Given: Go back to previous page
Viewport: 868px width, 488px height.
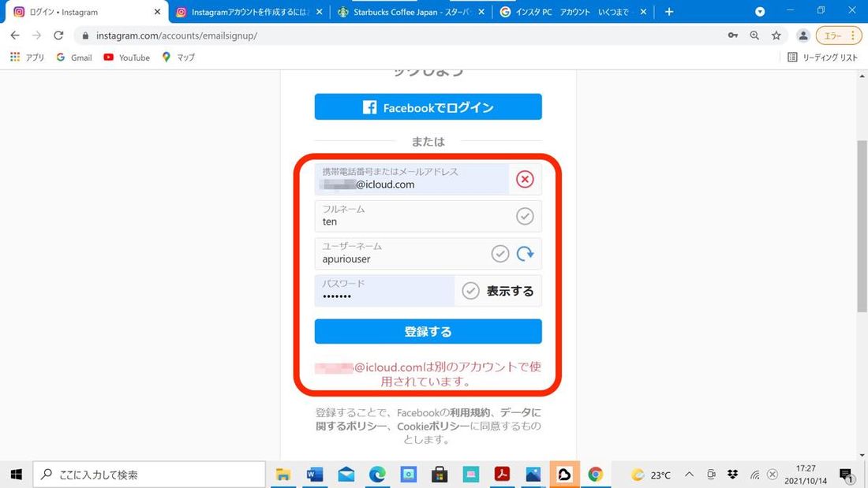Looking at the screenshot, I should (x=15, y=35).
